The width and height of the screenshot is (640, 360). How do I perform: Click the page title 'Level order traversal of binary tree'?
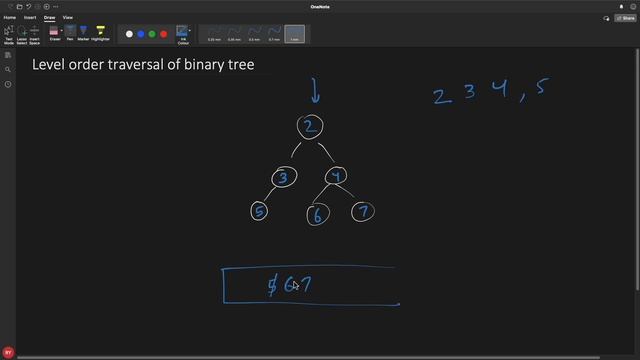tap(143, 64)
